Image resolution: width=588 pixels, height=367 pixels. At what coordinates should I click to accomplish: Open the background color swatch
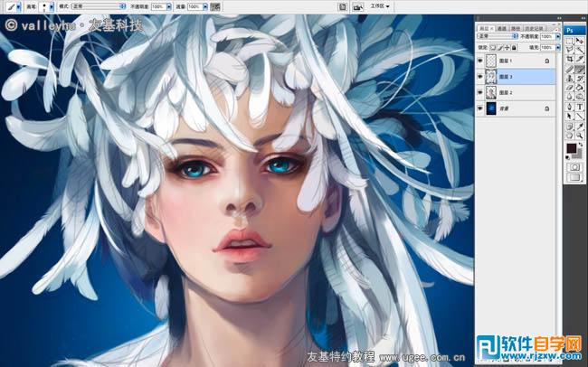tap(579, 155)
